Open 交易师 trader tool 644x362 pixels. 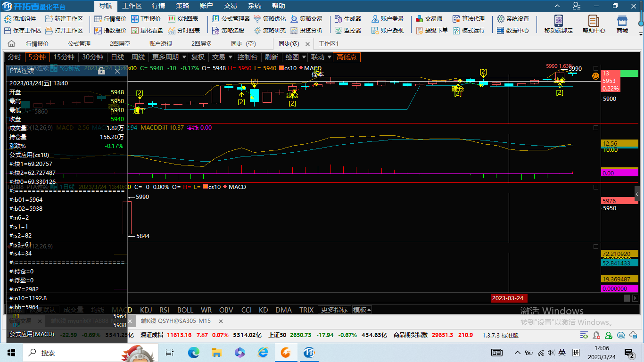[x=429, y=19]
